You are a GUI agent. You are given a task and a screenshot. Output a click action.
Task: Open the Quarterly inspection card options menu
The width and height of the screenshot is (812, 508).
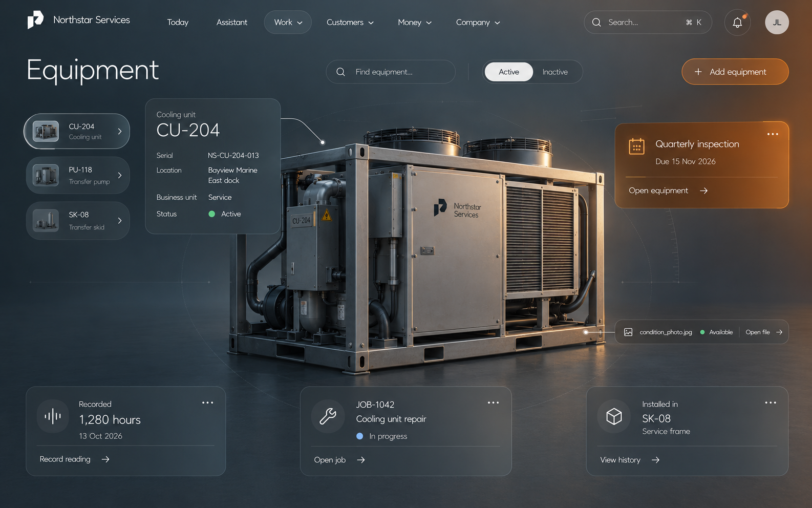(773, 134)
